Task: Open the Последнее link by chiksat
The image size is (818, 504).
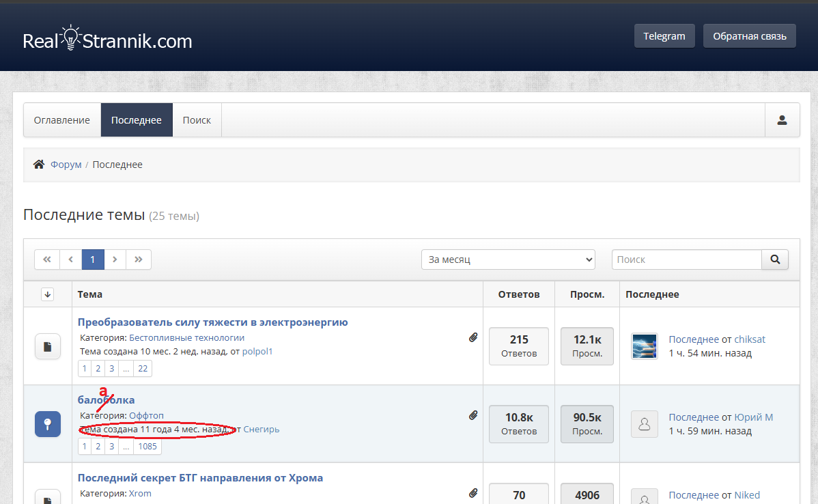Action: (x=694, y=339)
